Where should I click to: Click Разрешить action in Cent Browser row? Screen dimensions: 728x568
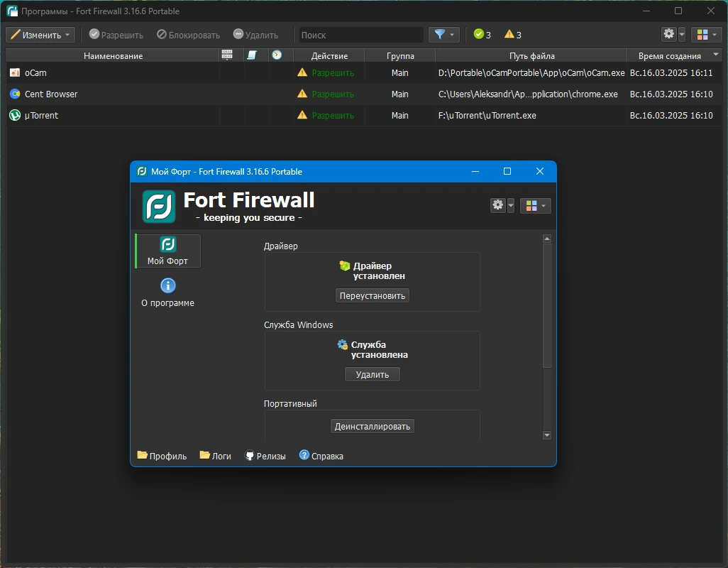333,94
